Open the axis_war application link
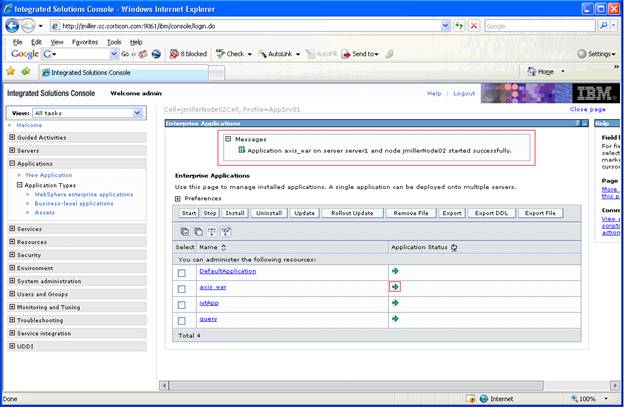Screen dimensions: 624x408 pyautogui.click(x=213, y=287)
